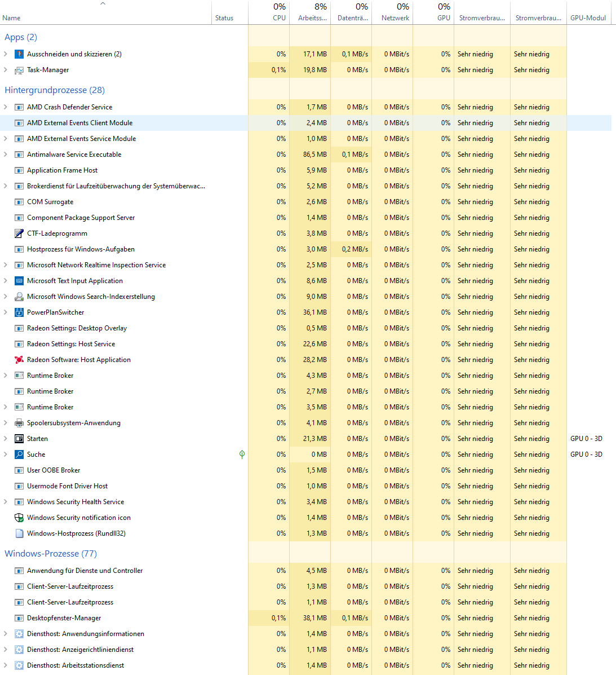616x675 pixels.
Task: Click the Spoolersubsystem printer icon
Action: tap(19, 422)
